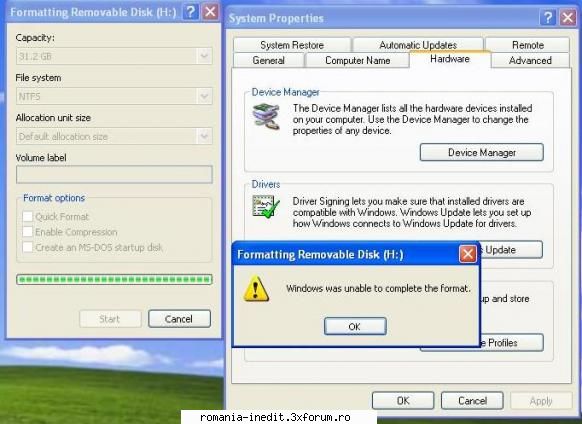This screenshot has height=424, width=582.
Task: Close the System Properties window
Action: [568, 18]
